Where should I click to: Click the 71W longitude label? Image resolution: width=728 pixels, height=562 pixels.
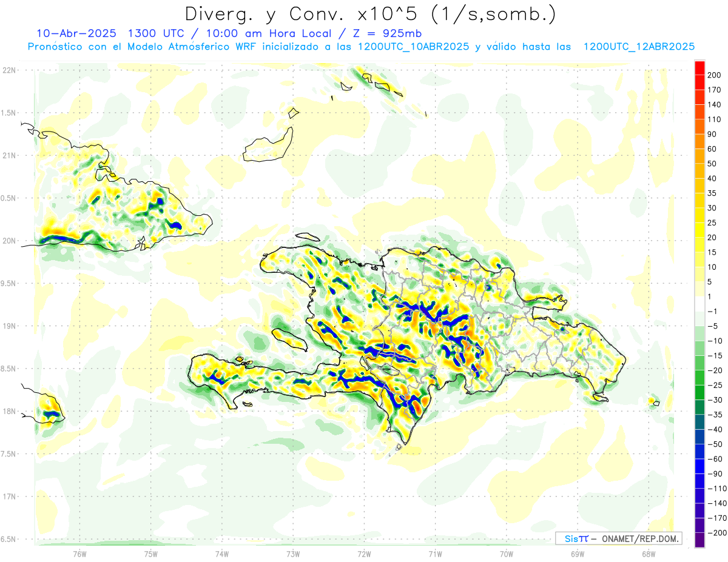435,554
